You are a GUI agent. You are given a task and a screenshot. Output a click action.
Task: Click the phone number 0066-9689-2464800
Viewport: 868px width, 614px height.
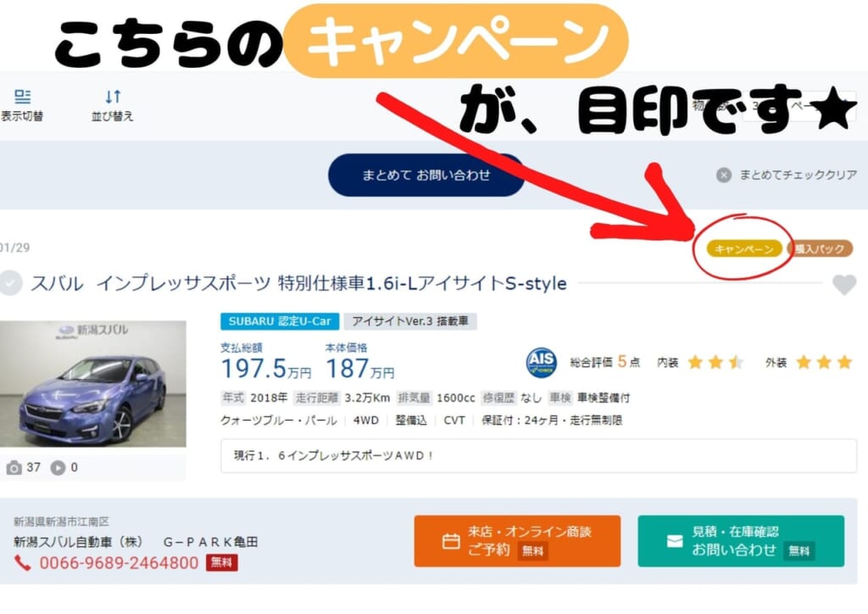(x=119, y=563)
